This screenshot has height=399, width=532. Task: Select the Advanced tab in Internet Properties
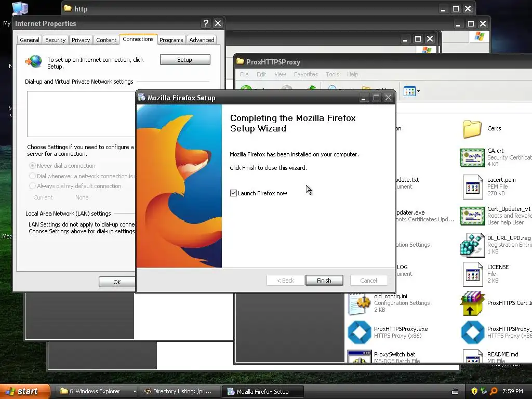pyautogui.click(x=202, y=40)
